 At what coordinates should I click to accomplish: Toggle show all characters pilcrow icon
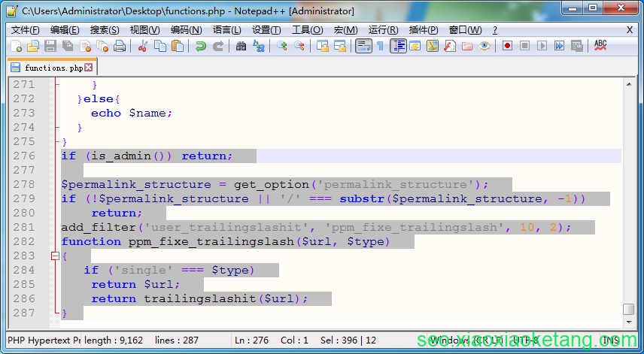pos(381,46)
